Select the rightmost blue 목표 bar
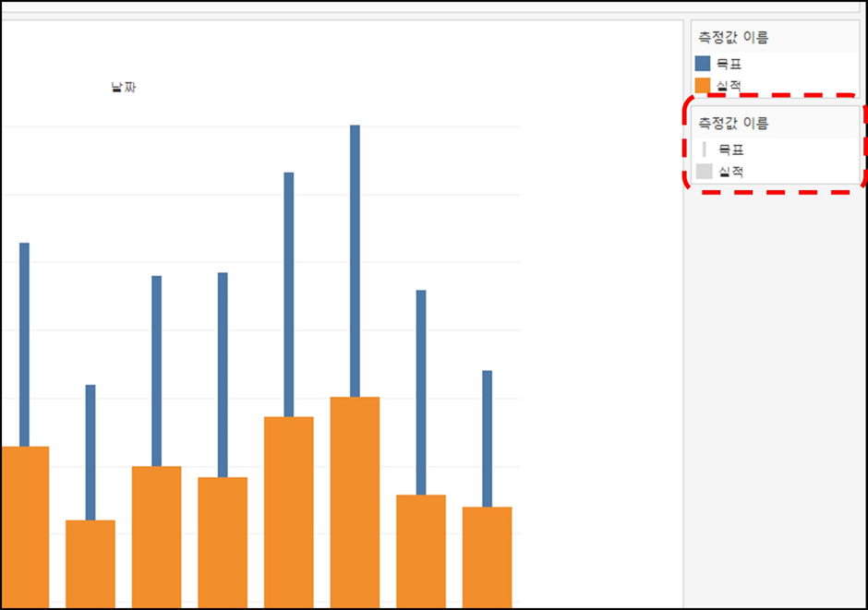Screen dimensions: 868x610 488,439
